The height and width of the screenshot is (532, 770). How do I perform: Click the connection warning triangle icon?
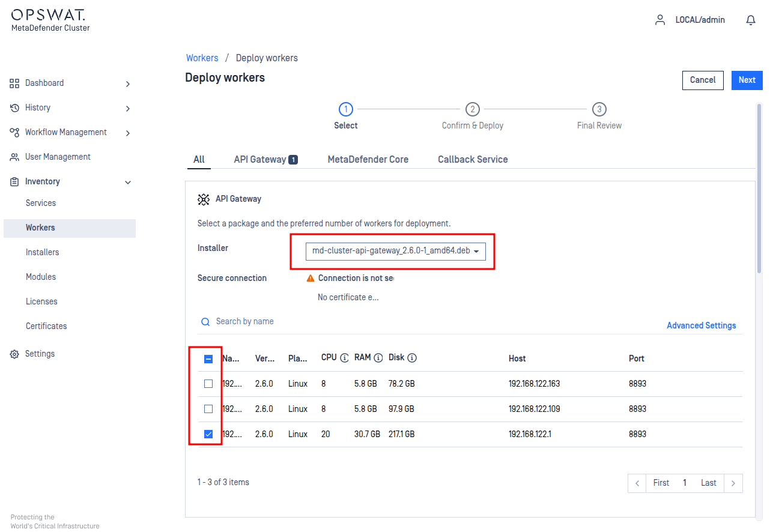311,278
